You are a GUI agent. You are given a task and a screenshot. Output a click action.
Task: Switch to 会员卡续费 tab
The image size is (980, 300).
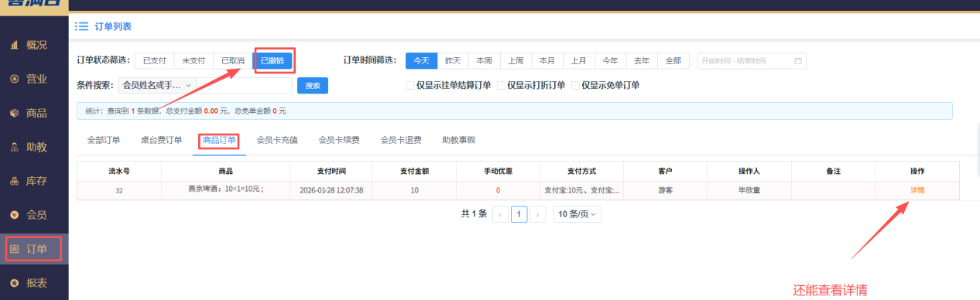(339, 141)
